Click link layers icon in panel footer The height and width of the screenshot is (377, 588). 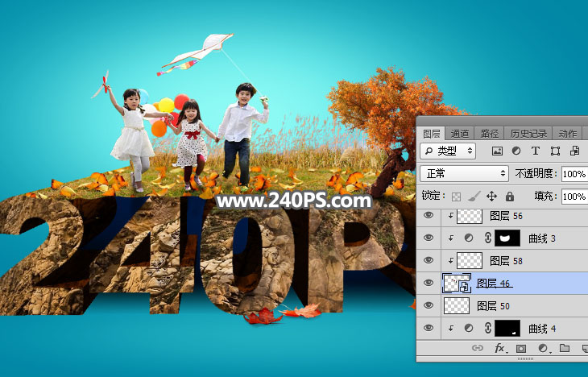point(478,348)
